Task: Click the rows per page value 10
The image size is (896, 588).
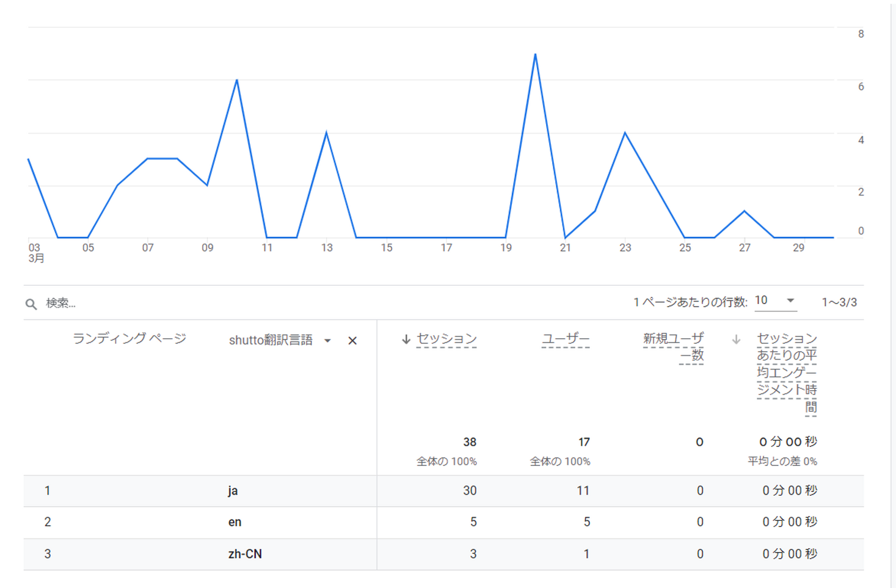Action: (761, 300)
